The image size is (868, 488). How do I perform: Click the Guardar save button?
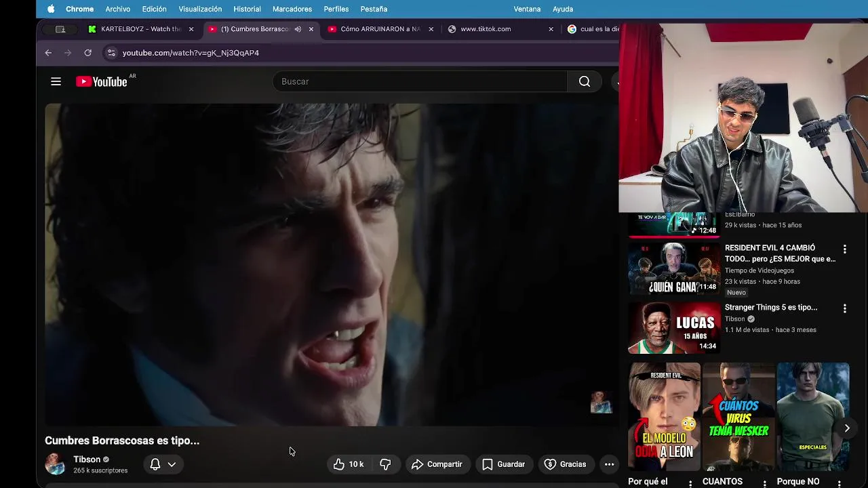(503, 464)
